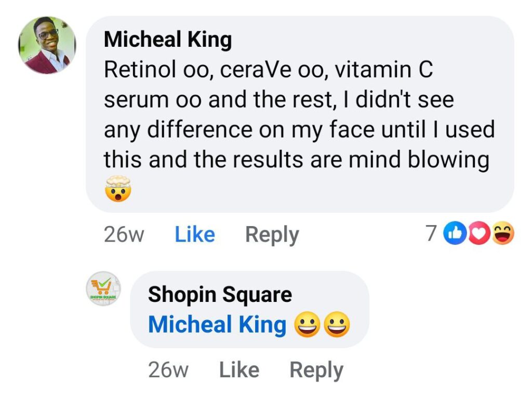
Task: Like Shopin Square's reply
Action: pos(239,370)
